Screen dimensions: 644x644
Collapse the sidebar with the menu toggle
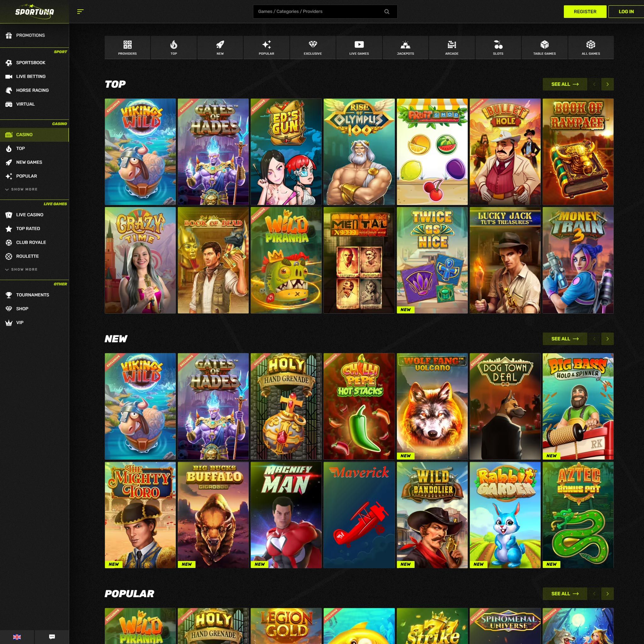point(80,12)
